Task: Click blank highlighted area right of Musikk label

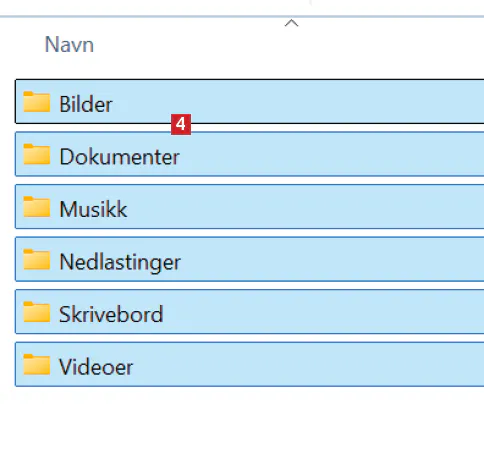Action: [305, 207]
